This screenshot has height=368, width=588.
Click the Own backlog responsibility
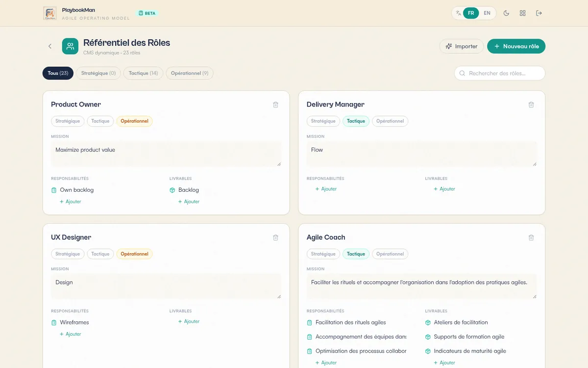(x=77, y=190)
